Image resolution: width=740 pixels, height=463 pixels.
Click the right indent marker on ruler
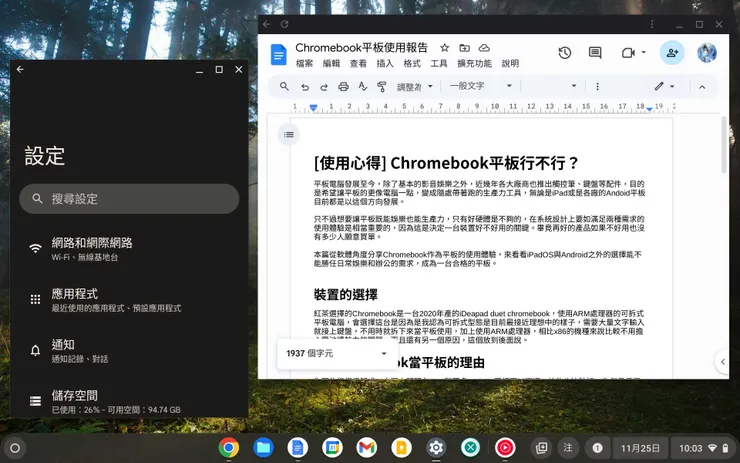649,109
